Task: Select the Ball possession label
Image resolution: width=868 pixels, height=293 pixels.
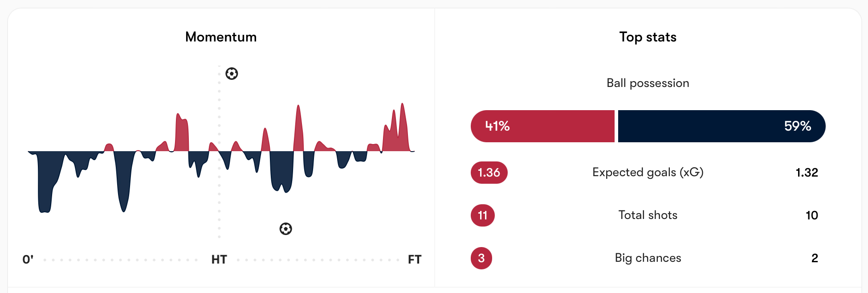Action: click(648, 83)
